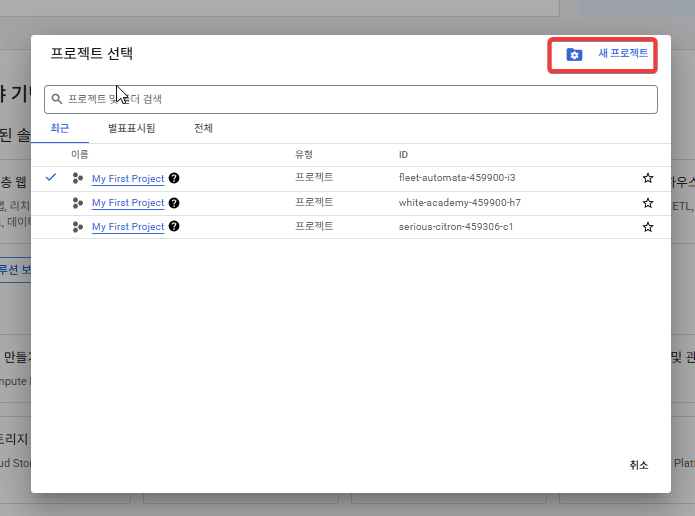Image resolution: width=695 pixels, height=516 pixels.
Task: Click project icon for serious-citron-459306-c1 row
Action: (x=78, y=227)
